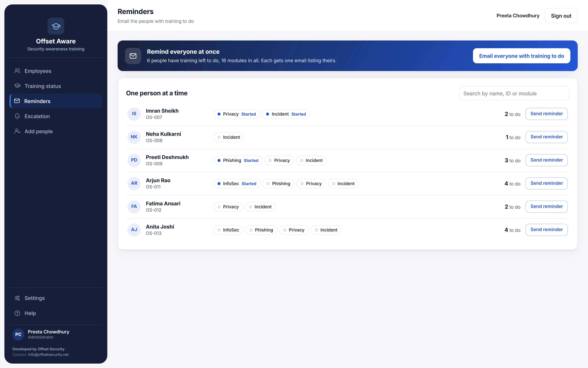
Task: Send reminder to Arjun Rao
Action: 546,183
